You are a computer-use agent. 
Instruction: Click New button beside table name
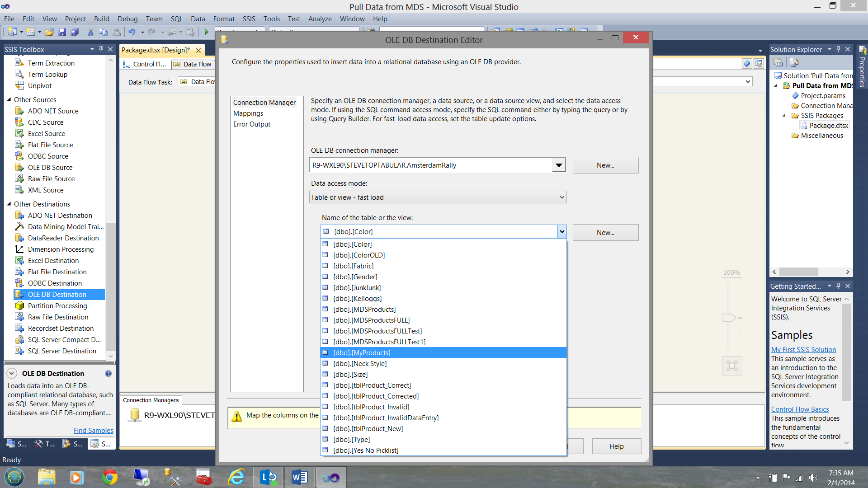pos(605,233)
